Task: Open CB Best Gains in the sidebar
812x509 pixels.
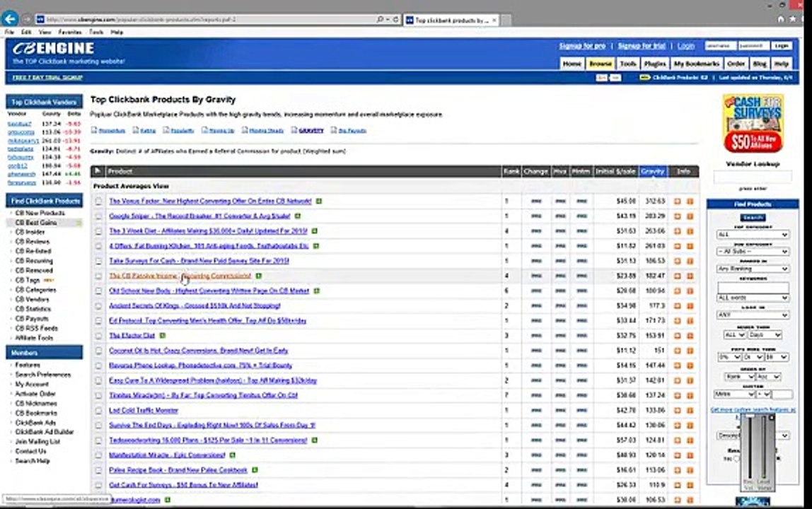Action: [36, 223]
